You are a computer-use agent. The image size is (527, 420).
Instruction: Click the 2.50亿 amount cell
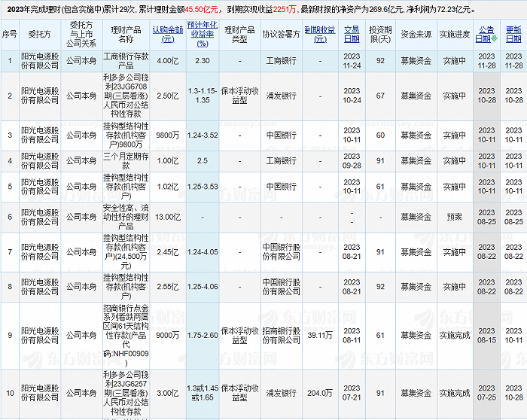(168, 96)
